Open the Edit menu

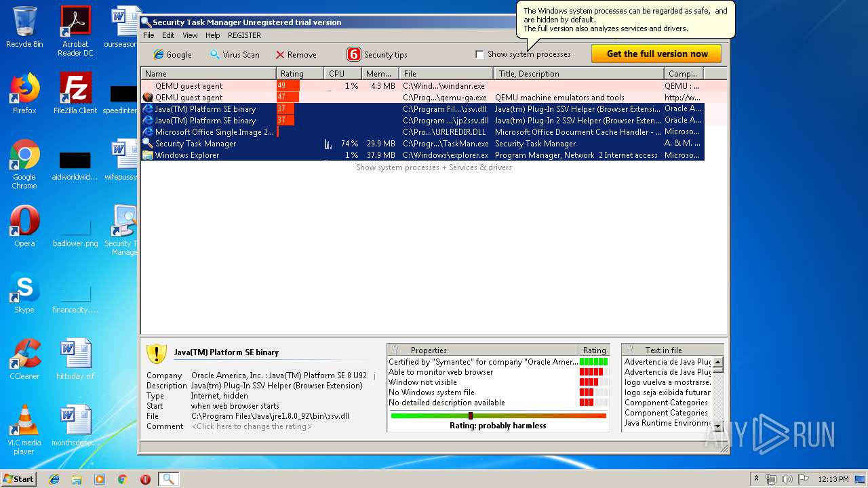(168, 35)
